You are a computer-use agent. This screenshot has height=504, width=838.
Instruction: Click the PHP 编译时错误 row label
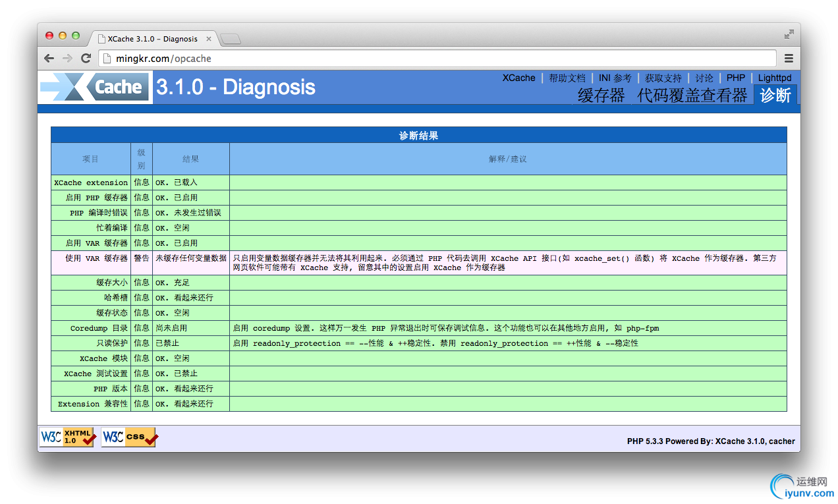pyautogui.click(x=91, y=213)
